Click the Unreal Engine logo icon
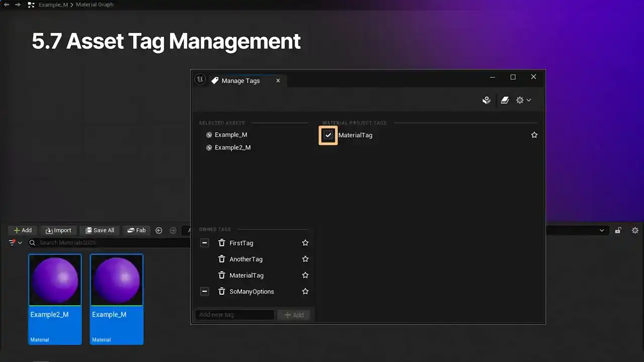Image resolution: width=644 pixels, height=362 pixels. coord(200,80)
